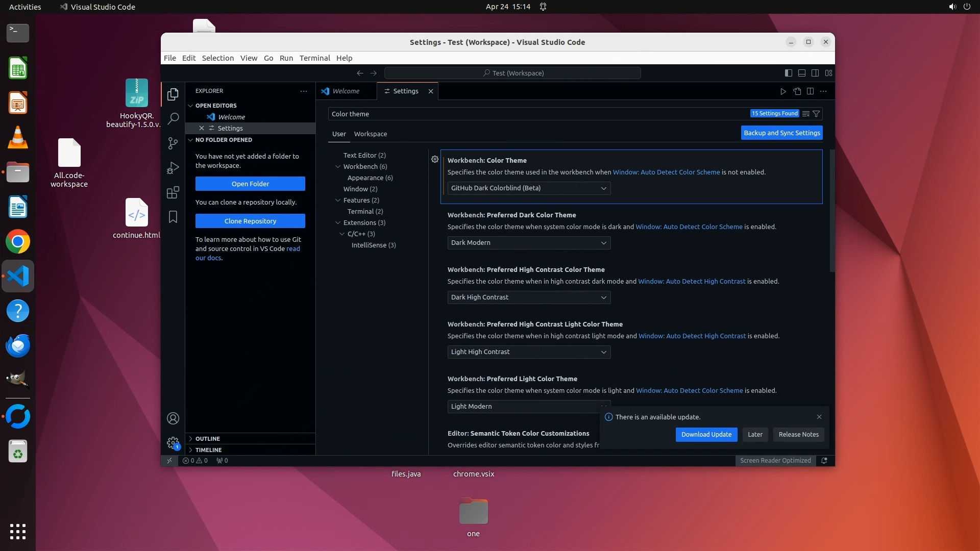Open the Terminal menu

click(x=314, y=58)
